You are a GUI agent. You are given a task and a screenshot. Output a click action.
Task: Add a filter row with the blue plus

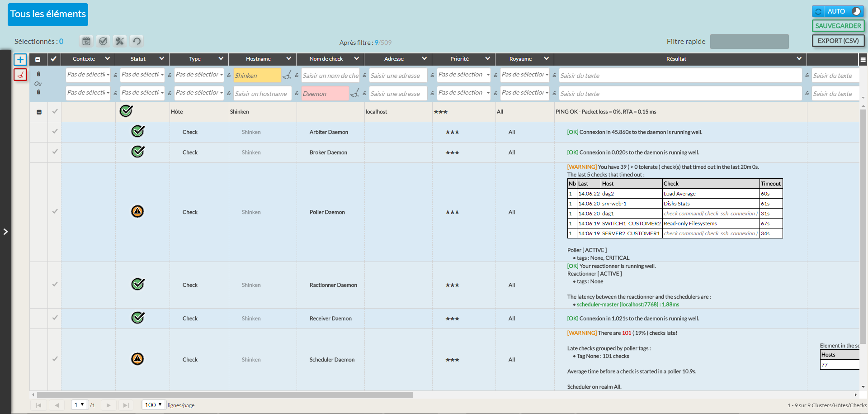click(x=20, y=60)
